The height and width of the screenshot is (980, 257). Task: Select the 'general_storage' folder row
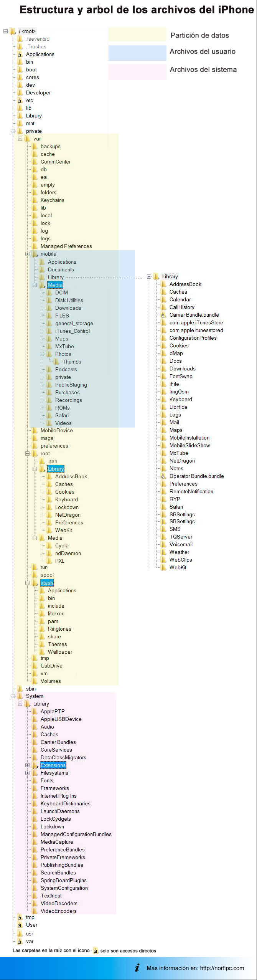coord(69,323)
